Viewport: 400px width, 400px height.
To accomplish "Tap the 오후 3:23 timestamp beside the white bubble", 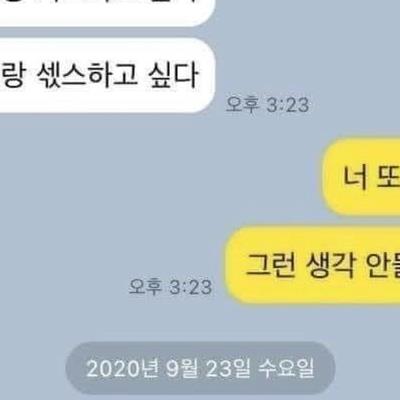I will click(267, 104).
